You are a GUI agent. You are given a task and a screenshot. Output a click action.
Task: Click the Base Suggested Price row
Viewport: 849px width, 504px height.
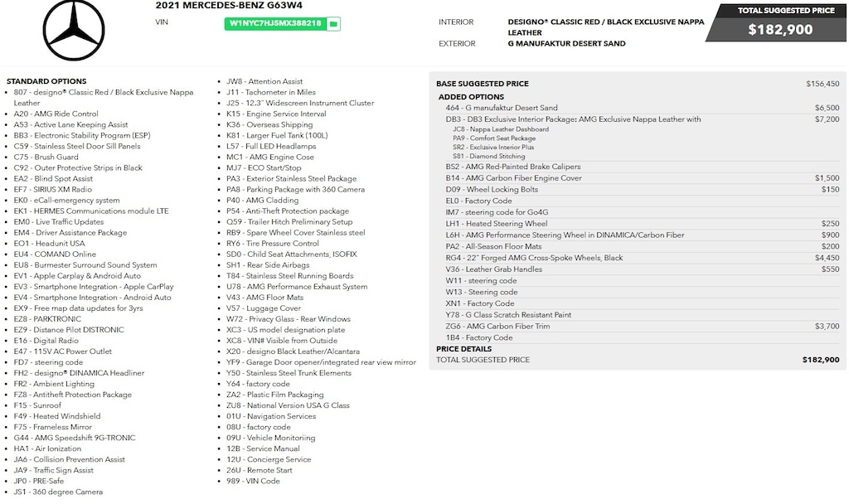tap(637, 84)
